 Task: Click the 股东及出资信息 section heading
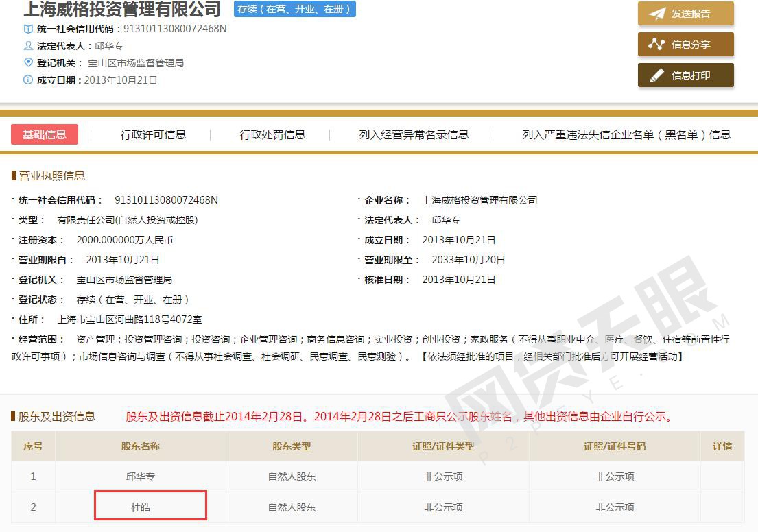click(56, 417)
